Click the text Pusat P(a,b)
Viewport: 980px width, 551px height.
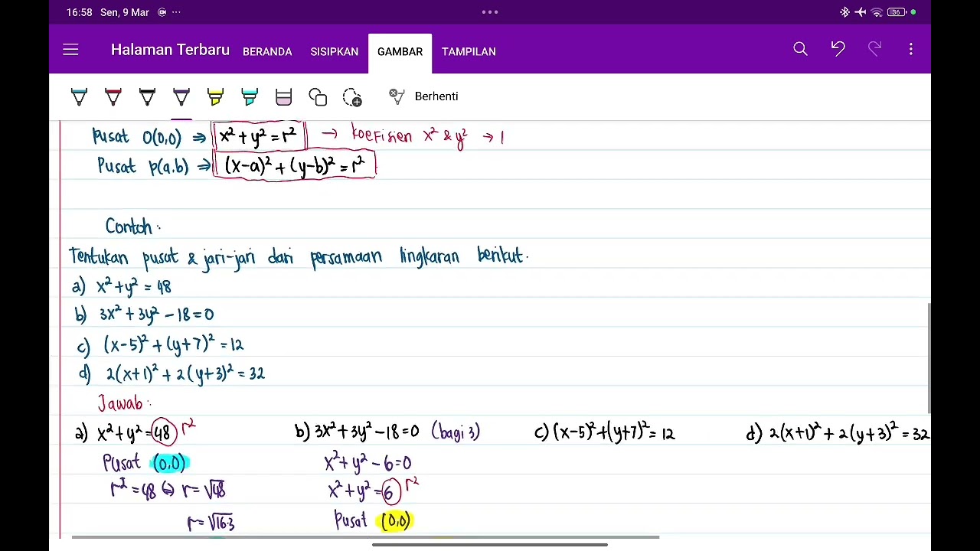pyautogui.click(x=143, y=166)
